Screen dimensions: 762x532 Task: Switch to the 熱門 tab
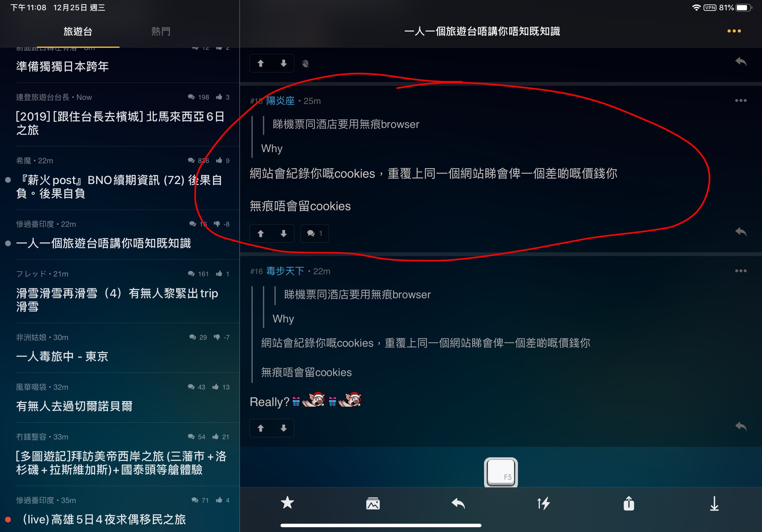click(161, 32)
